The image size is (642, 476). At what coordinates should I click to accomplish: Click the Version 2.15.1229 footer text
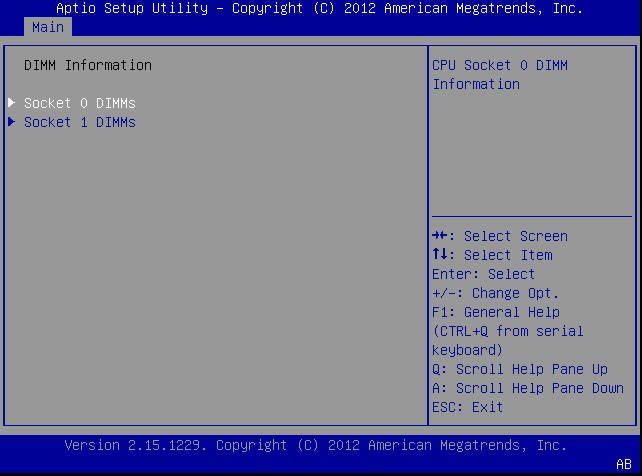tap(316, 445)
